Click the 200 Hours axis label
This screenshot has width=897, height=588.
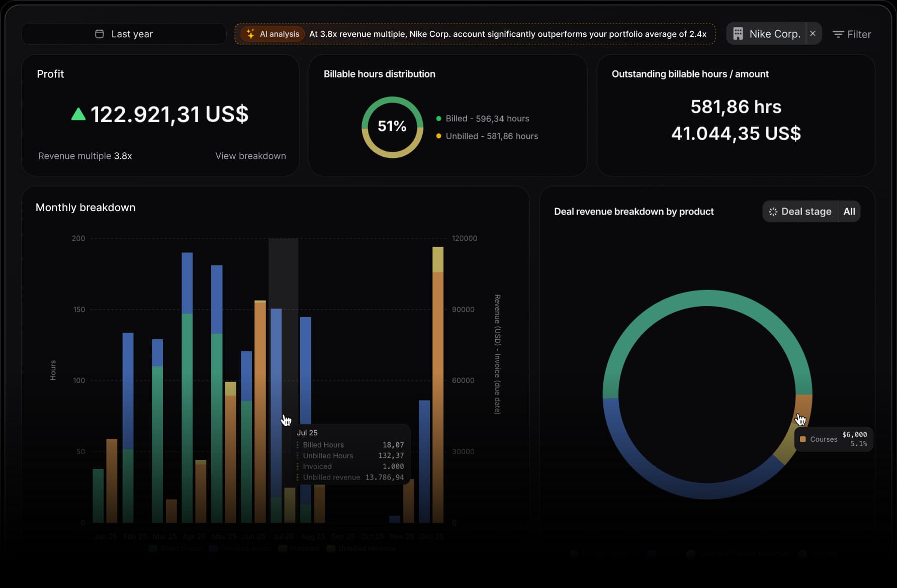tap(78, 238)
